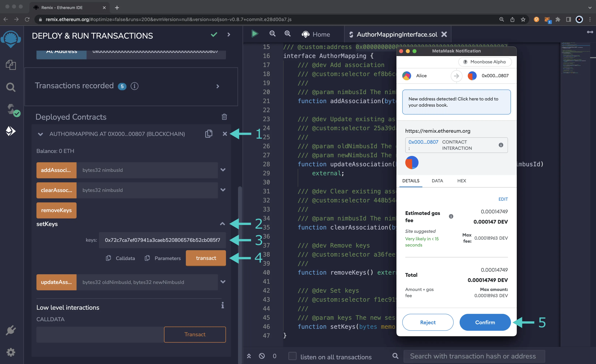Screen dimensions: 596x364
Task: Open the browser Extensions puzzle icon
Action: pyautogui.click(x=558, y=20)
